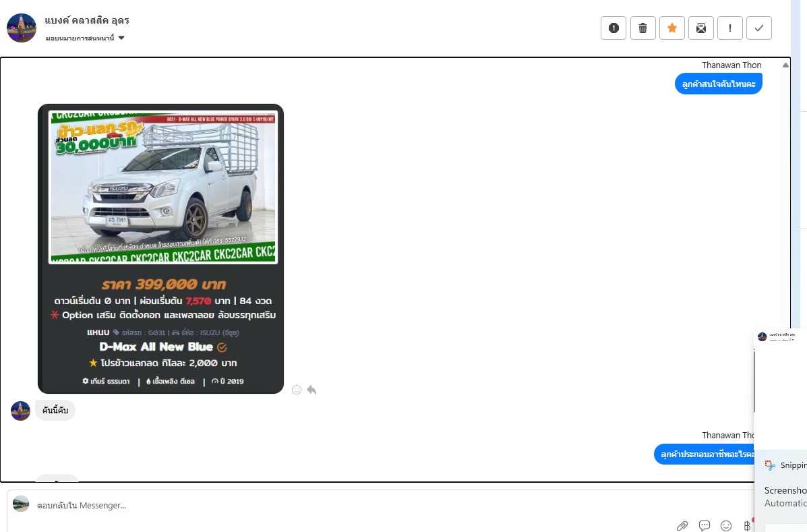Click customer avatar beside "คันนี้คับ" message
807x532 pixels.
21,411
